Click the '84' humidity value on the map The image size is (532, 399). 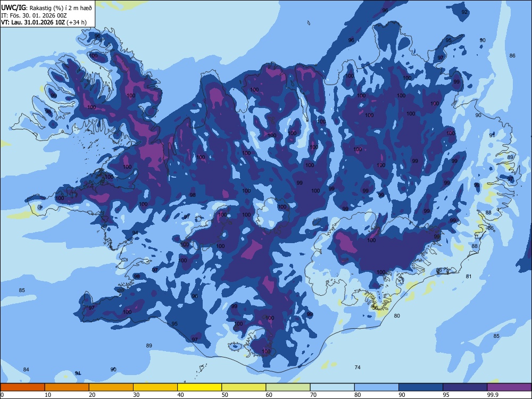tap(26, 369)
